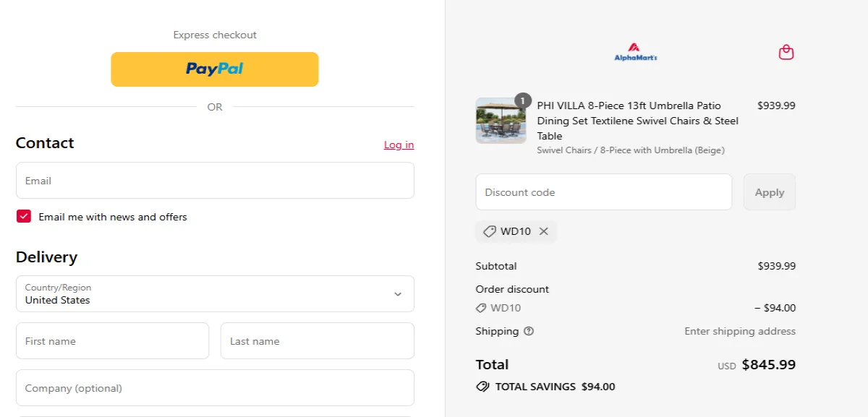
Task: Expand the United States country selector chevron
Action: click(x=397, y=294)
